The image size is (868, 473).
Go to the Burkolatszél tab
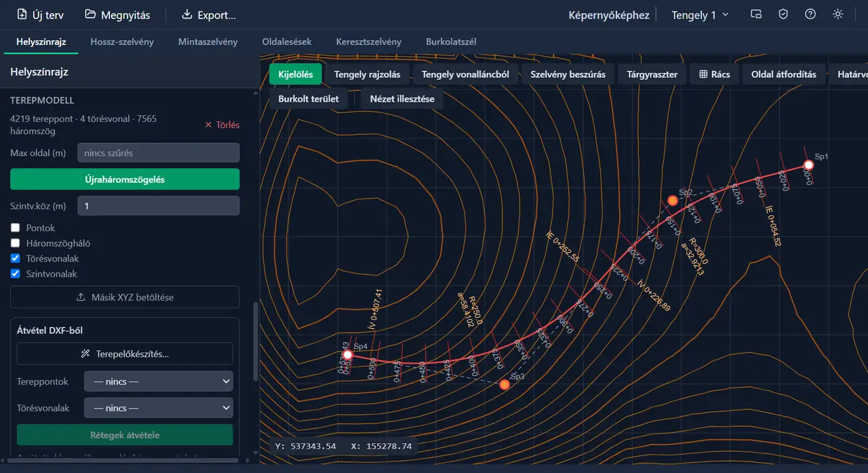pos(451,41)
